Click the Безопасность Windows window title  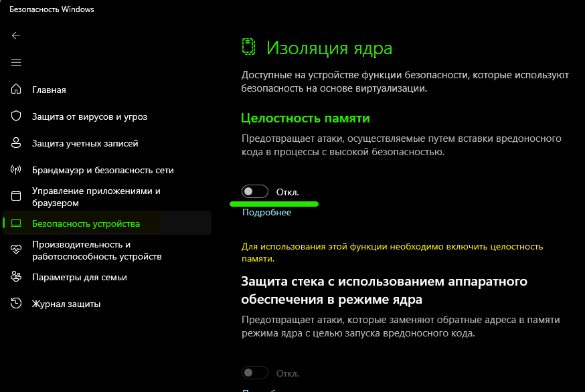click(52, 9)
